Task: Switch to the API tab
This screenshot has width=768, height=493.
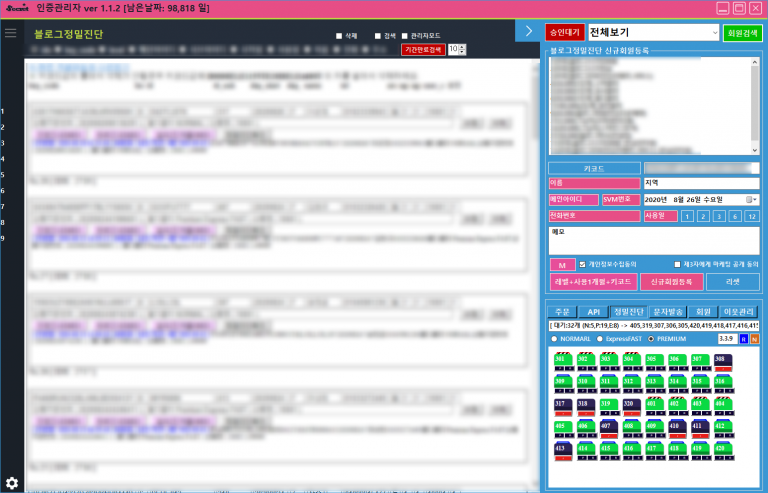Action: point(593,312)
